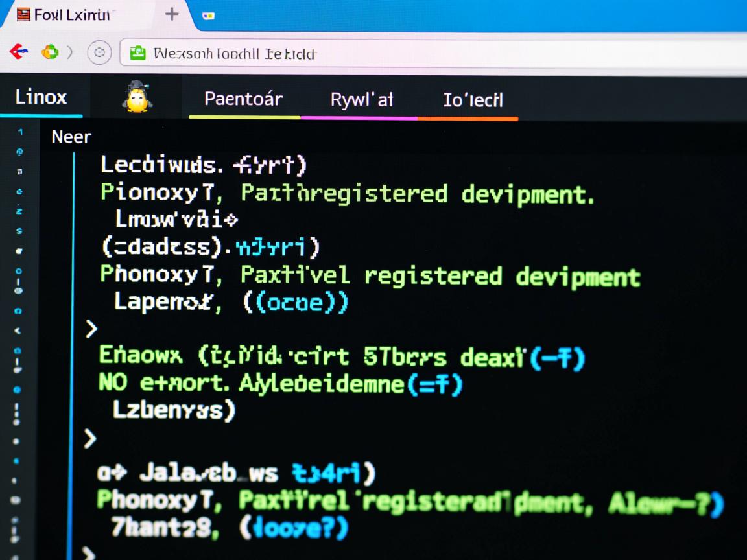Screen dimensions: 747x560
Task: Toggle the chevron below the 7hant28 line
Action: pyautogui.click(x=89, y=553)
